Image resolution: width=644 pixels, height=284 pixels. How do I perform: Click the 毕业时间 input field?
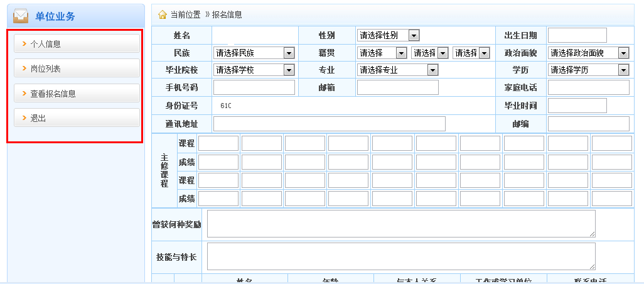(577, 106)
